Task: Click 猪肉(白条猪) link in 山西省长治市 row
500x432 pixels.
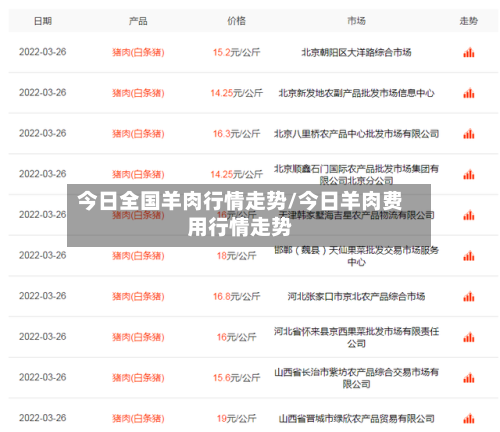Action: (x=138, y=378)
